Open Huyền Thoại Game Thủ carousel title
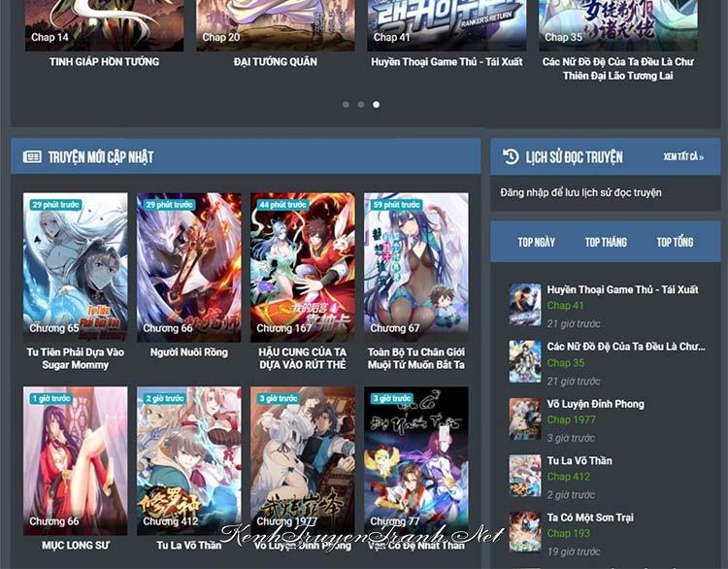This screenshot has height=569, width=728. [447, 62]
